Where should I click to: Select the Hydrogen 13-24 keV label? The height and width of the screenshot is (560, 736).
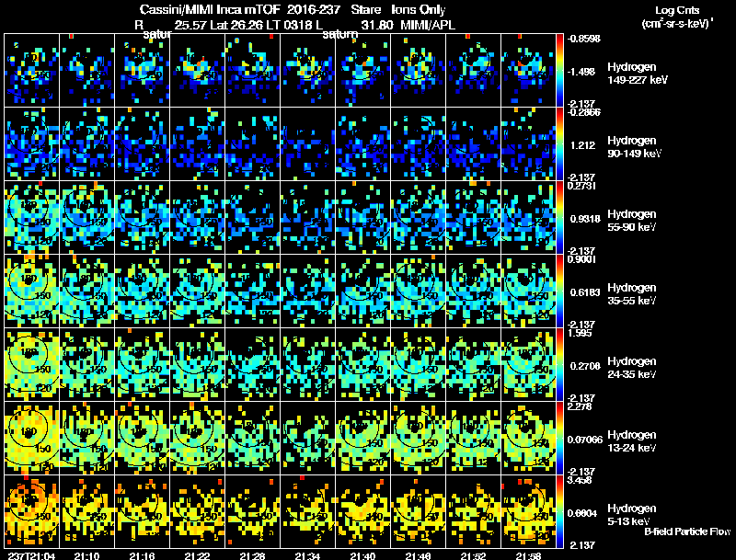(x=630, y=441)
